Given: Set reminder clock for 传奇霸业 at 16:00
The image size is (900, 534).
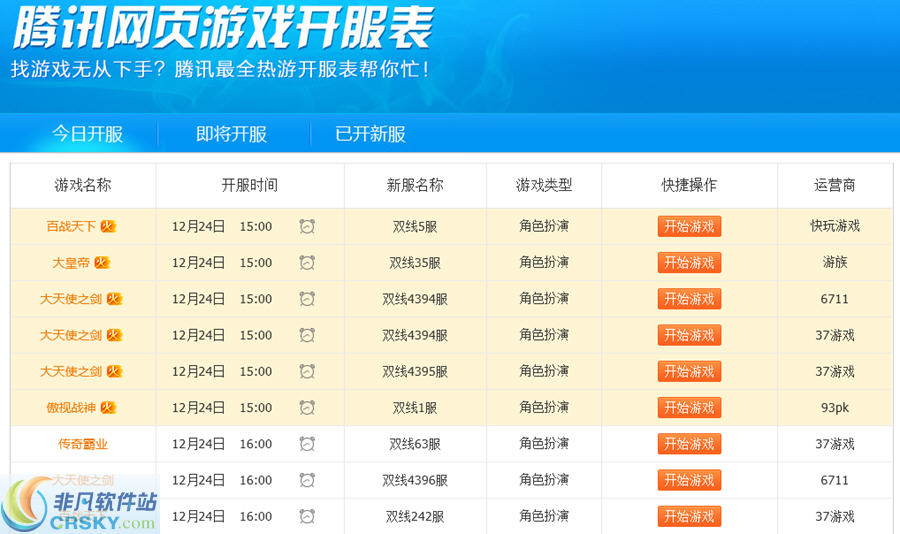Looking at the screenshot, I should tap(307, 444).
